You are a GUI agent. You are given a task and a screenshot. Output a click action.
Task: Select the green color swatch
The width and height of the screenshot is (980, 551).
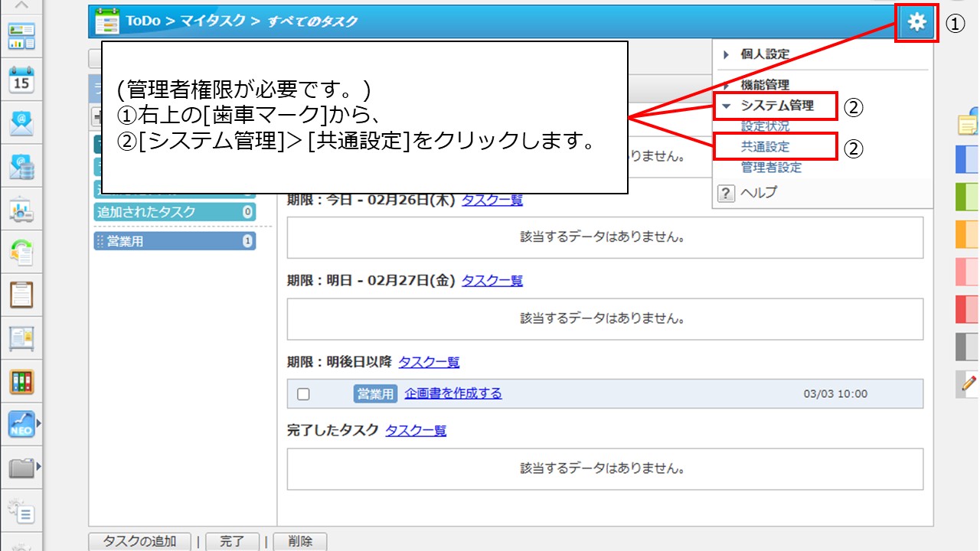coord(968,197)
